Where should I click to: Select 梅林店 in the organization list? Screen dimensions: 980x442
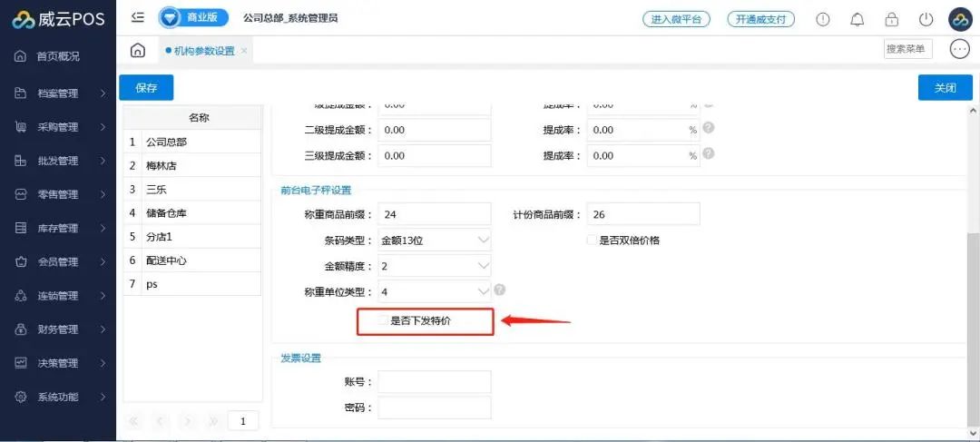pos(192,166)
